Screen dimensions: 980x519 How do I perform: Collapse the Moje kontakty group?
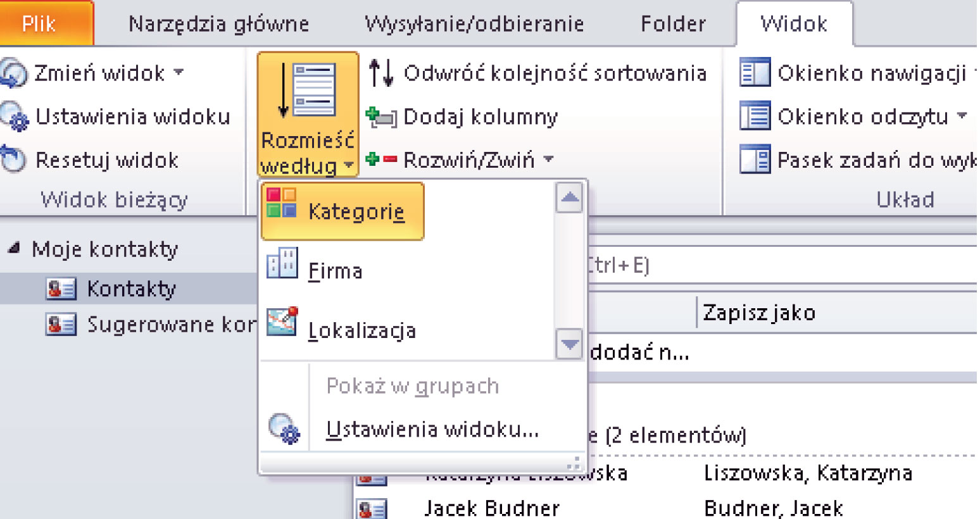pos(13,249)
